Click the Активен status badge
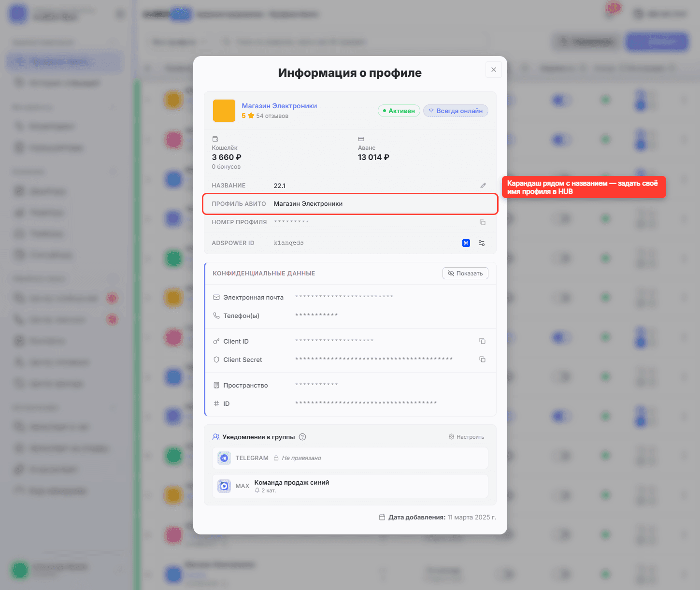 [x=399, y=111]
